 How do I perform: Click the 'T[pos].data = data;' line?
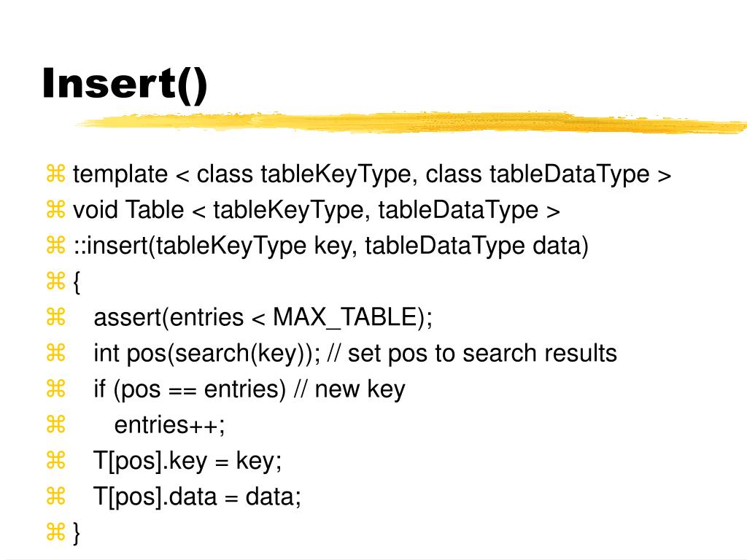pos(197,497)
